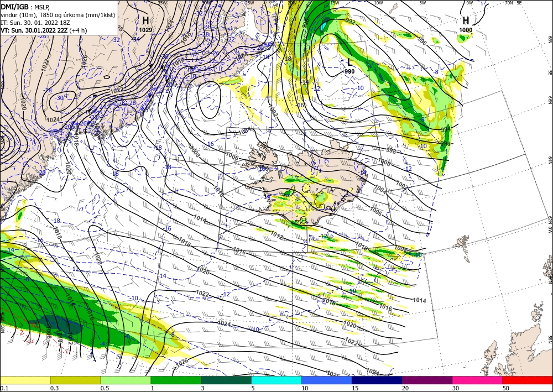Click the yellow 0.1–0.3 legend color band
The width and height of the screenshot is (553, 392).
[25, 380]
